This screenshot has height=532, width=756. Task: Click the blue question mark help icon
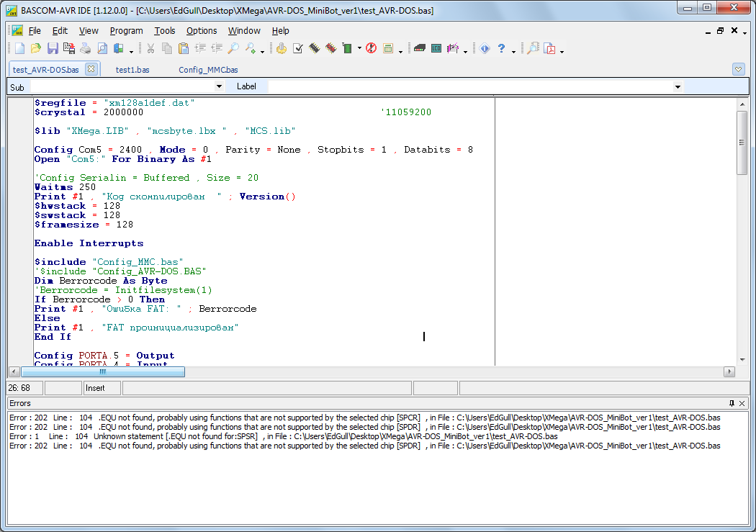[x=502, y=48]
